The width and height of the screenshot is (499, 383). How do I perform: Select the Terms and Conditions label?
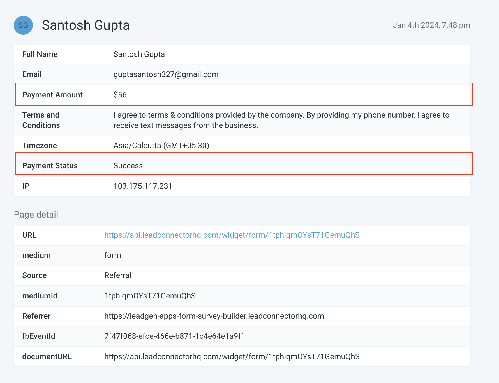coord(41,120)
